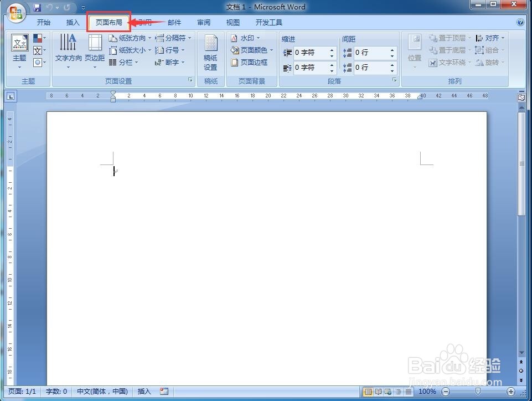Open 行号 line numbers dropdown
The image size is (532, 401).
point(169,50)
